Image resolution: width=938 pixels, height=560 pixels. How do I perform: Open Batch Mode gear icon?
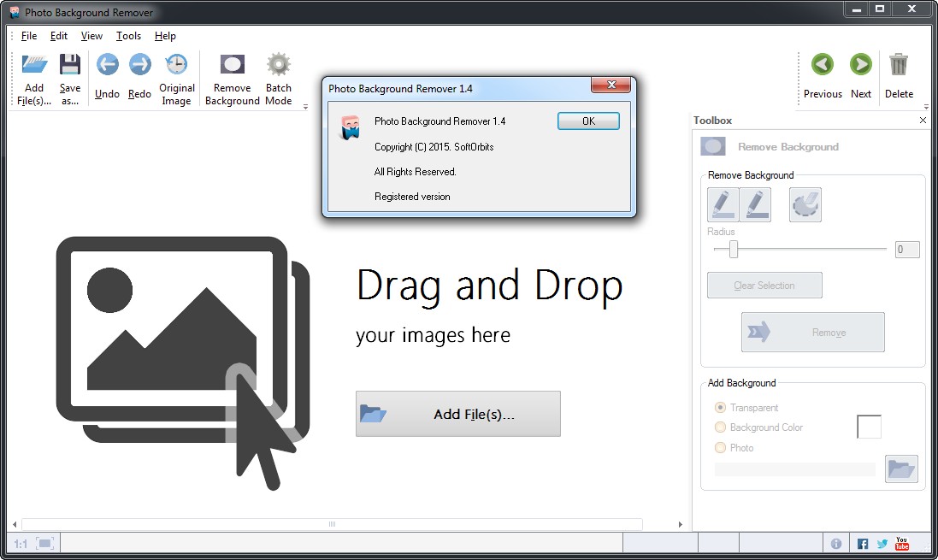click(279, 64)
